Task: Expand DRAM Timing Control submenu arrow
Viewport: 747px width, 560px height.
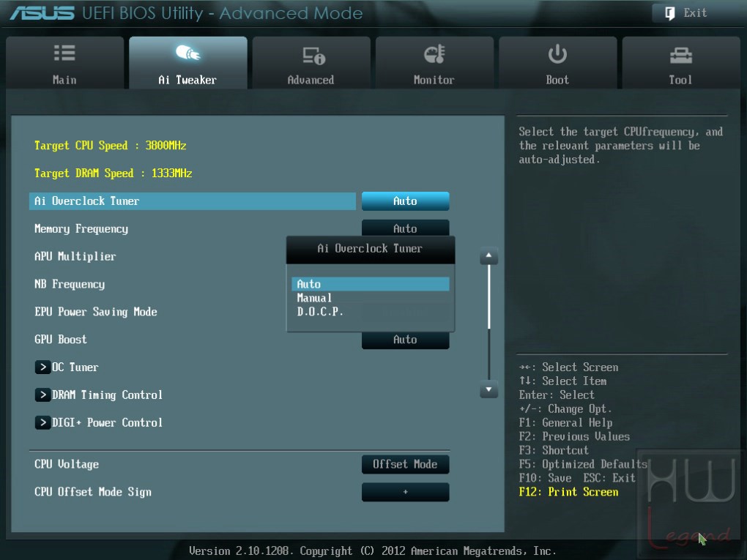Action: click(42, 395)
